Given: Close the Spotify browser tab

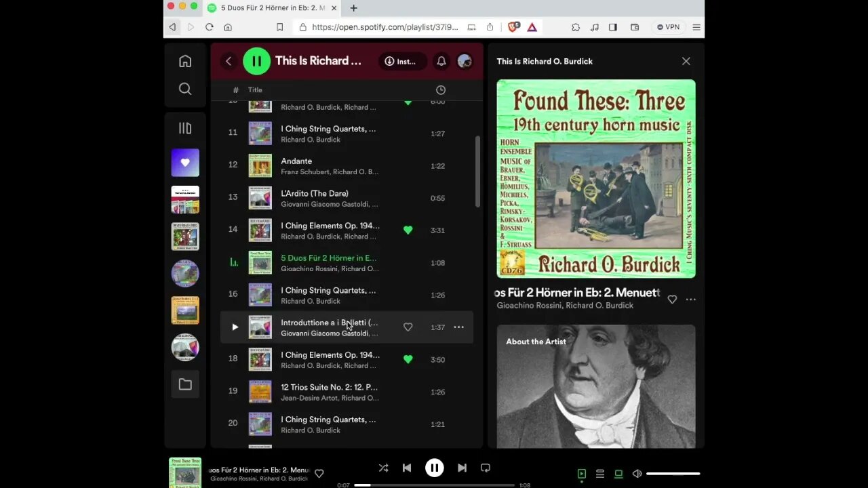Looking at the screenshot, I should click(334, 8).
